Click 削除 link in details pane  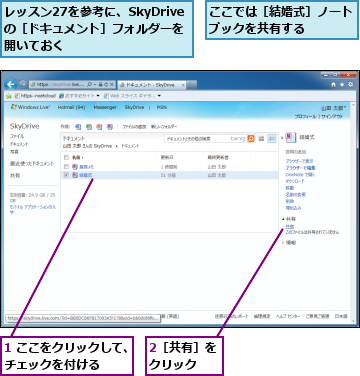pyautogui.click(x=290, y=201)
